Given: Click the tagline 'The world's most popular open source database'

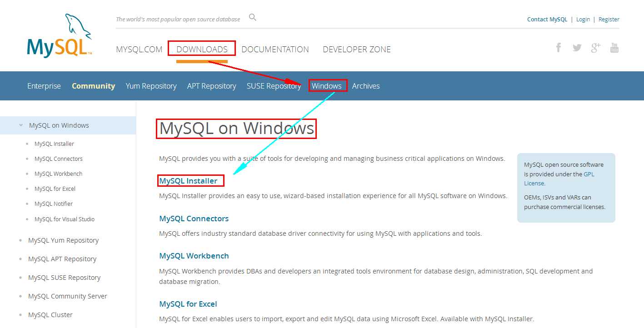Looking at the screenshot, I should coord(178,20).
